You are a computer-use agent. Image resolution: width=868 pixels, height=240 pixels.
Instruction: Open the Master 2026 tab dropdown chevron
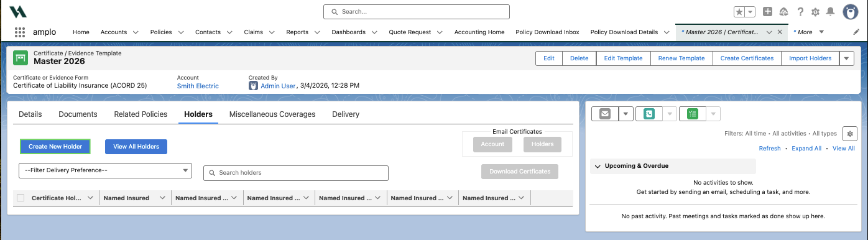pyautogui.click(x=769, y=32)
